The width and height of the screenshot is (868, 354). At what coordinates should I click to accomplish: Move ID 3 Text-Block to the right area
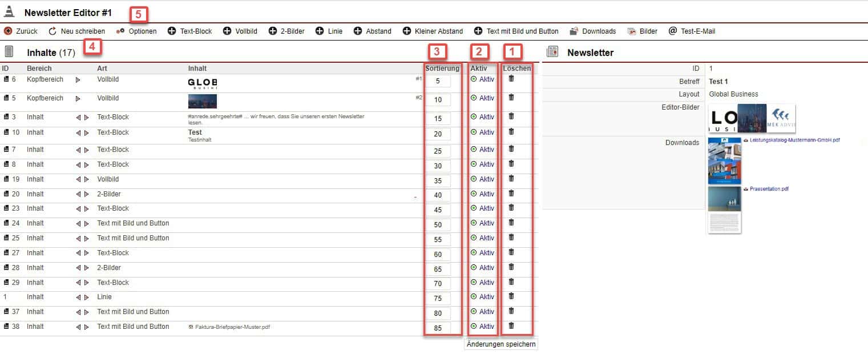point(87,118)
